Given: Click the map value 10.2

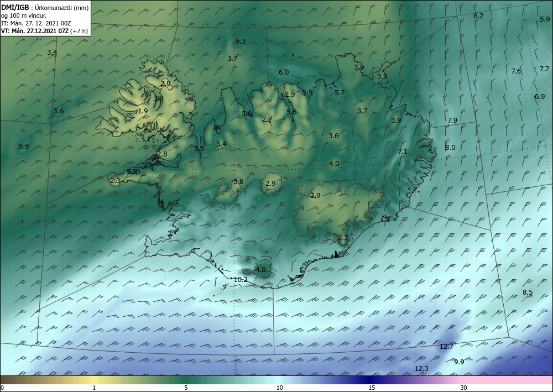Looking at the screenshot, I should pos(241,280).
